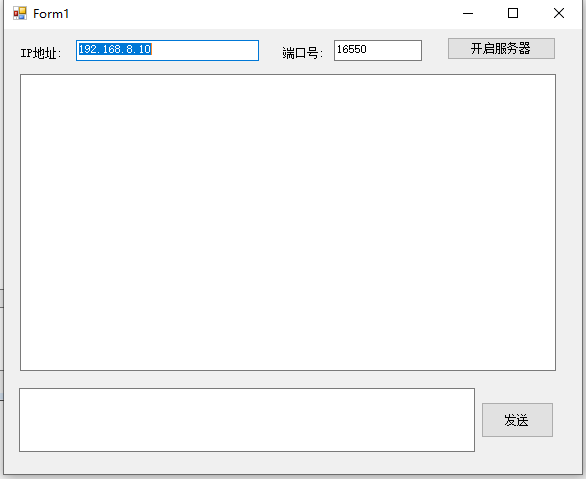Click the IP地址 label

[x=40, y=53]
